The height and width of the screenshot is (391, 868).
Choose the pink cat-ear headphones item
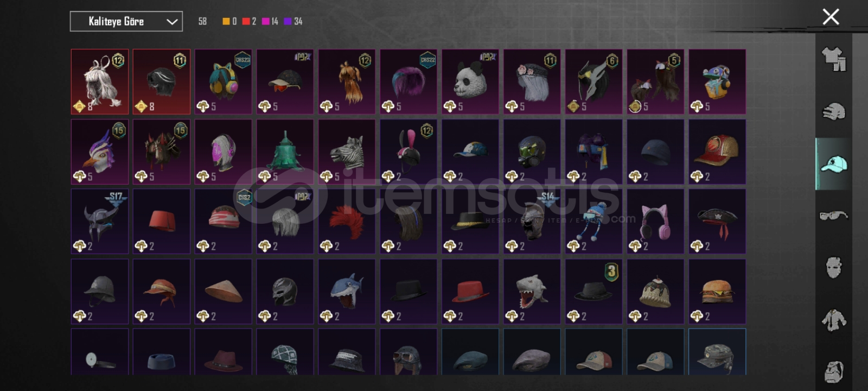coord(655,221)
